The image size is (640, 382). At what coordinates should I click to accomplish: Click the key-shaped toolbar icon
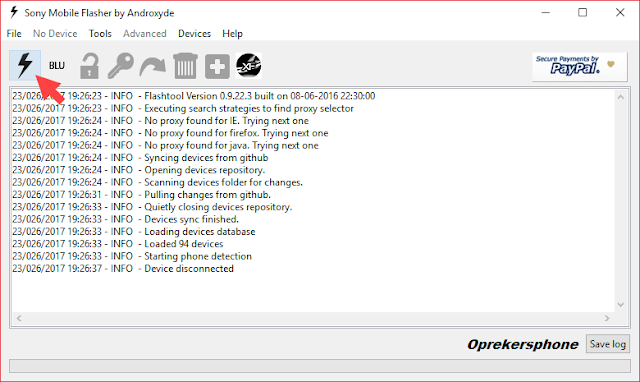tap(121, 66)
